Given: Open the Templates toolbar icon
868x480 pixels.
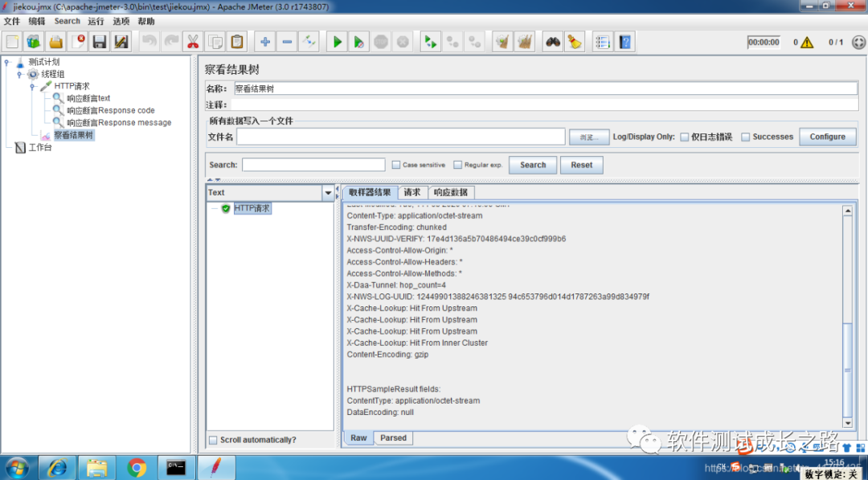Looking at the screenshot, I should coord(34,42).
